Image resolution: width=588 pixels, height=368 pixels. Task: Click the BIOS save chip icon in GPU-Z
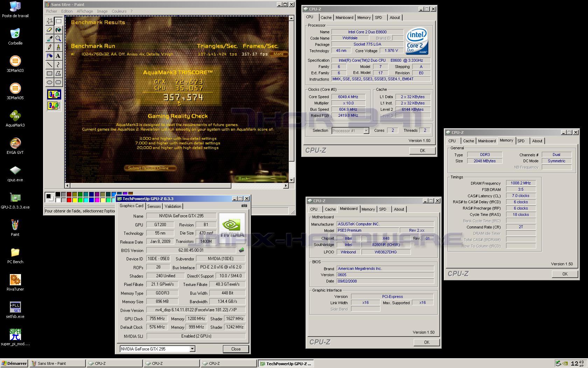click(x=241, y=250)
